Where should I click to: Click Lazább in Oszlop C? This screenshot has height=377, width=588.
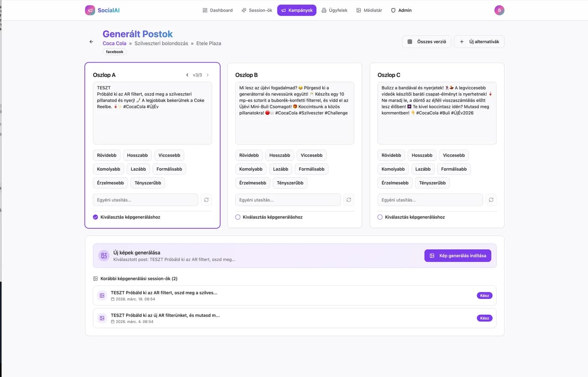tap(423, 169)
